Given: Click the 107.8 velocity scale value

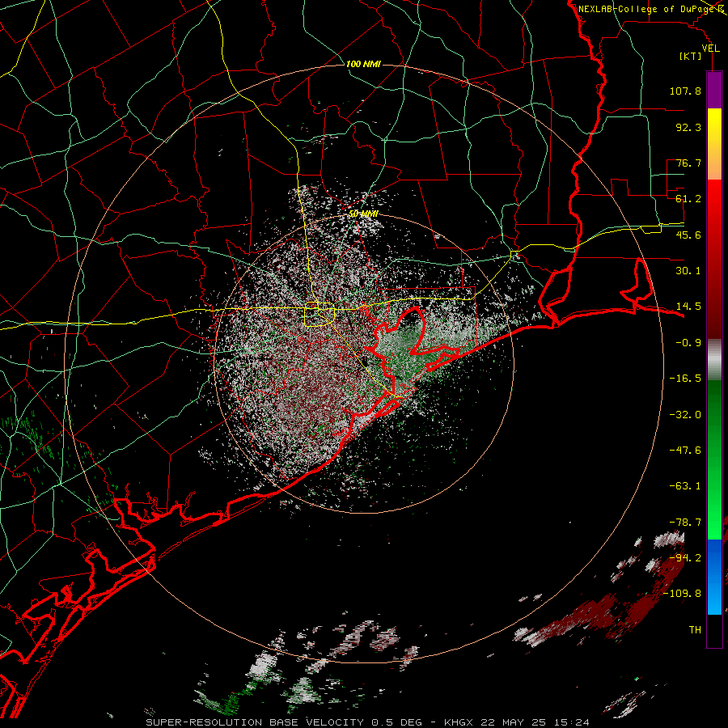Looking at the screenshot, I should pos(685,91).
